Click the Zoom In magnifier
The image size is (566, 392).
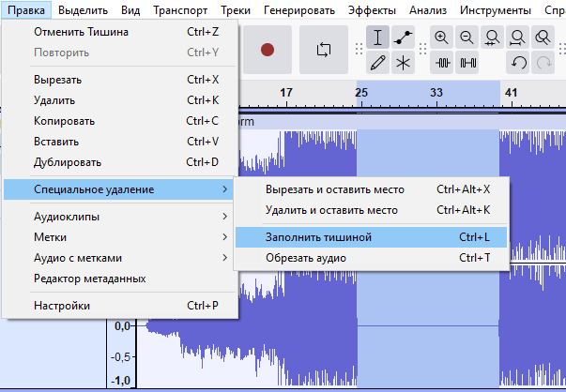(441, 38)
